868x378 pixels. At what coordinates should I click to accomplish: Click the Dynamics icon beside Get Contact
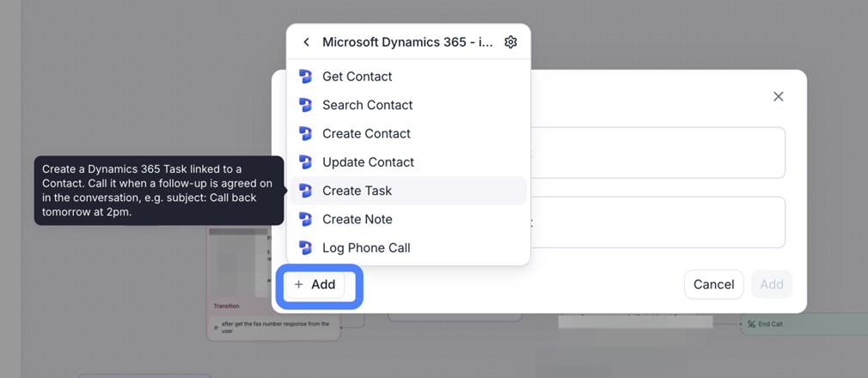pyautogui.click(x=305, y=76)
